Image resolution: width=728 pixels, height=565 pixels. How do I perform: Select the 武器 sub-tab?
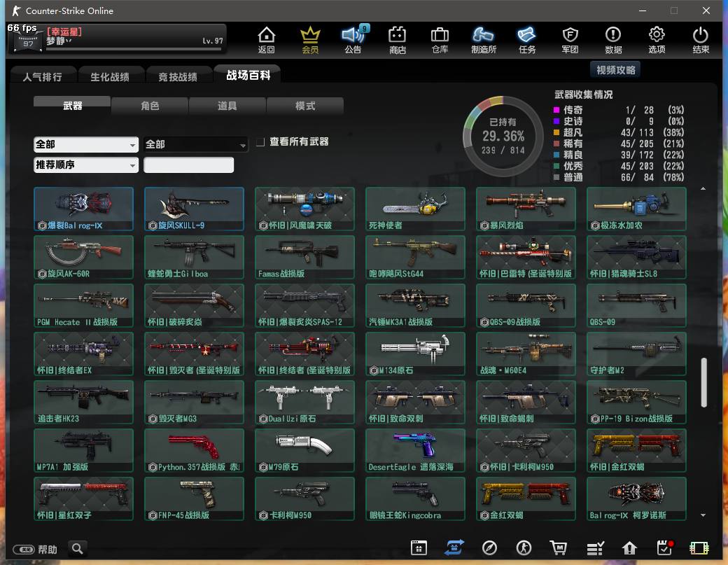coord(72,106)
